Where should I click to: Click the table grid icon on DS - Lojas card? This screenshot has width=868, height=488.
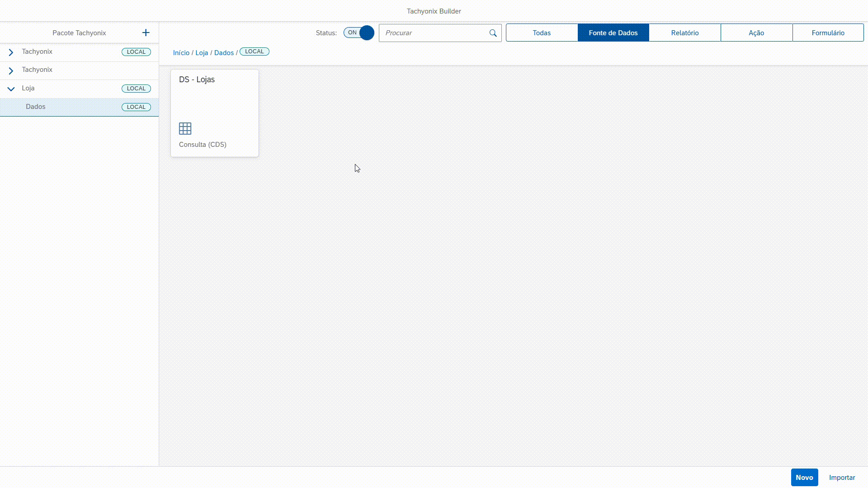point(185,129)
